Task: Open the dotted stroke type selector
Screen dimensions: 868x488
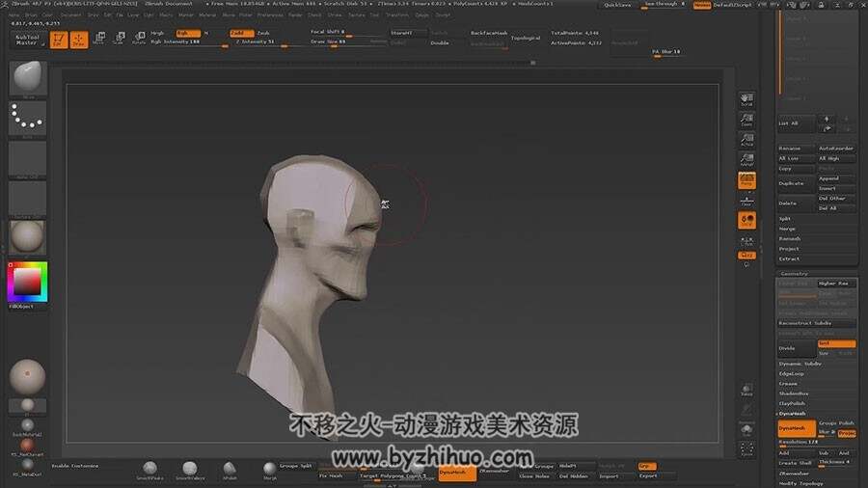Action: click(28, 119)
